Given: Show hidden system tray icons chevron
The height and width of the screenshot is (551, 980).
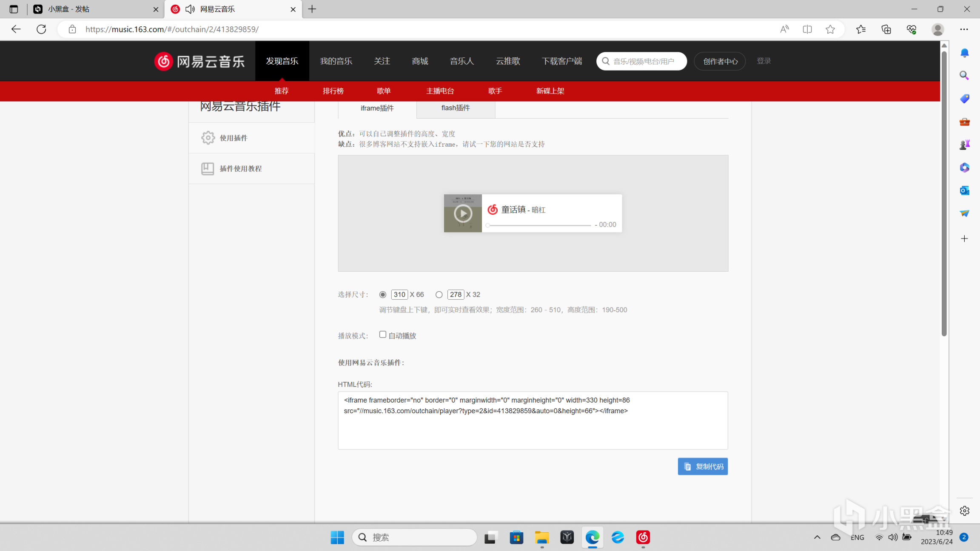Looking at the screenshot, I should 817,537.
